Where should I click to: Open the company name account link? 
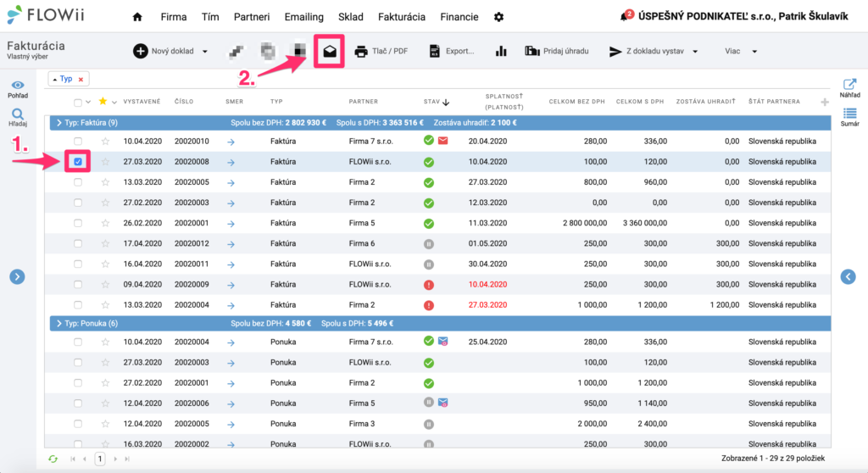click(x=743, y=17)
